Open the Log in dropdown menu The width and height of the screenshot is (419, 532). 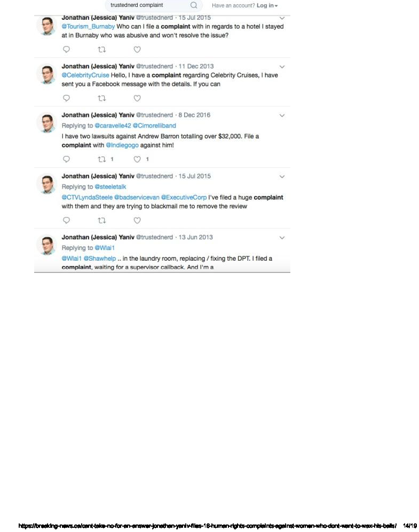[267, 5]
